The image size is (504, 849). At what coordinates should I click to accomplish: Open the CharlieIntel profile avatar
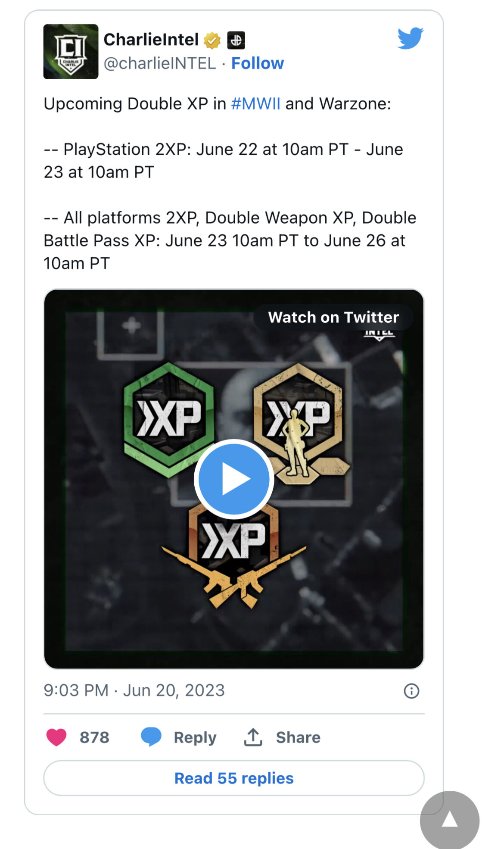(x=71, y=52)
